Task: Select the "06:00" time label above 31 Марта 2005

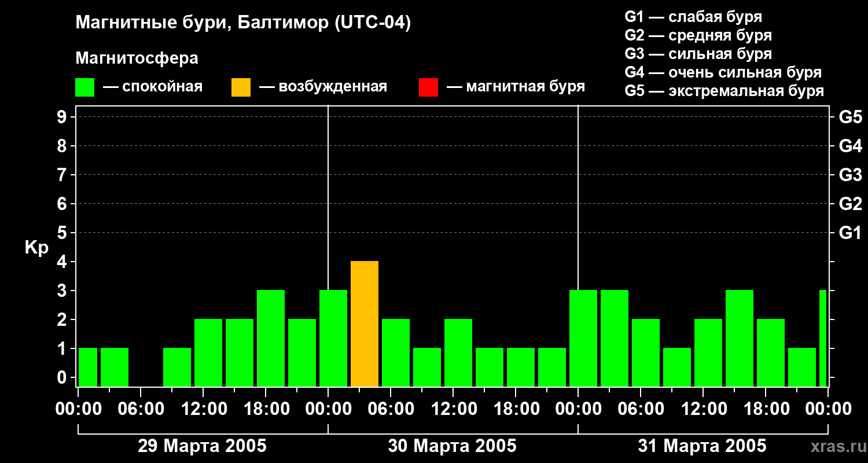Action: [x=640, y=409]
